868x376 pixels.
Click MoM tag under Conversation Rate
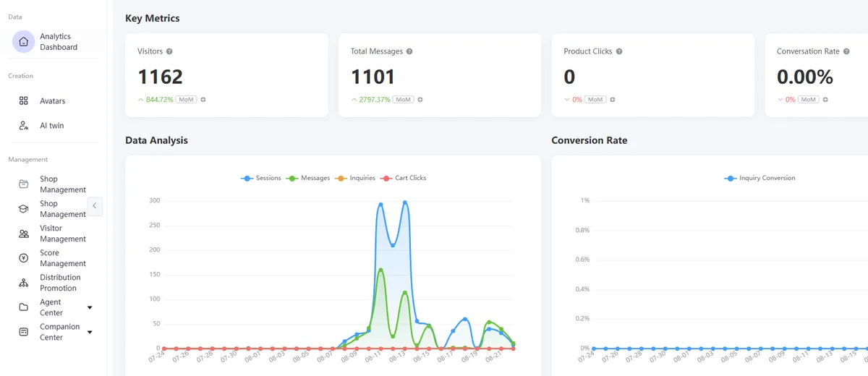(x=809, y=99)
